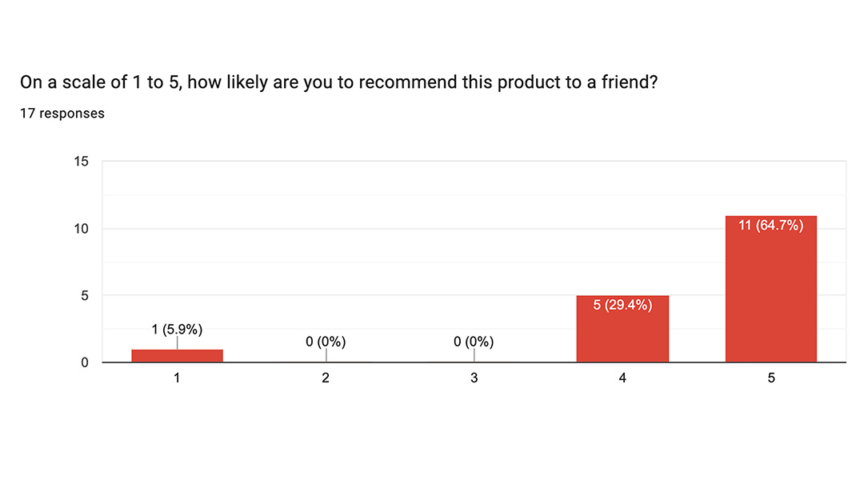Click the red bar for rating 5
The width and height of the screenshot is (864, 504).
tap(770, 296)
